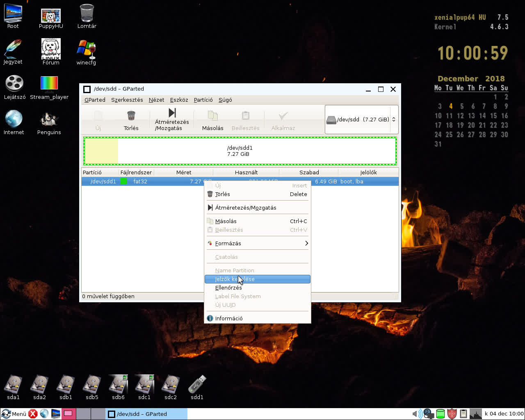Open the sda2 drive icon

pos(39,387)
